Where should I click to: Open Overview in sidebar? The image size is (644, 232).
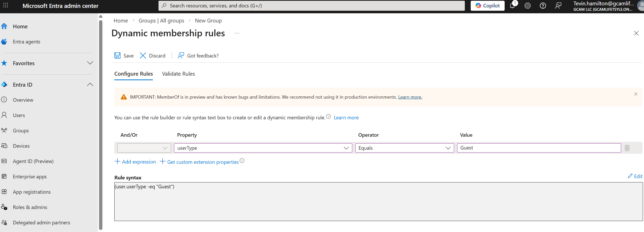[23, 100]
